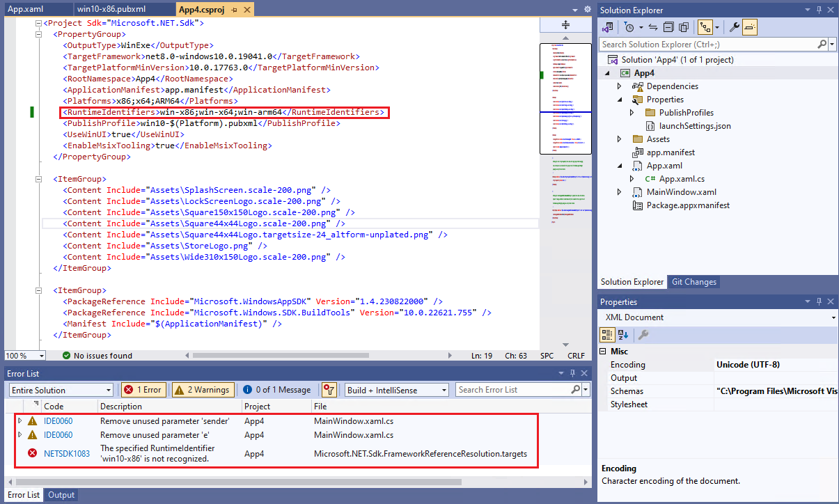Toggle the 2 Warnings filter
Image resolution: width=839 pixels, height=504 pixels.
(x=203, y=390)
